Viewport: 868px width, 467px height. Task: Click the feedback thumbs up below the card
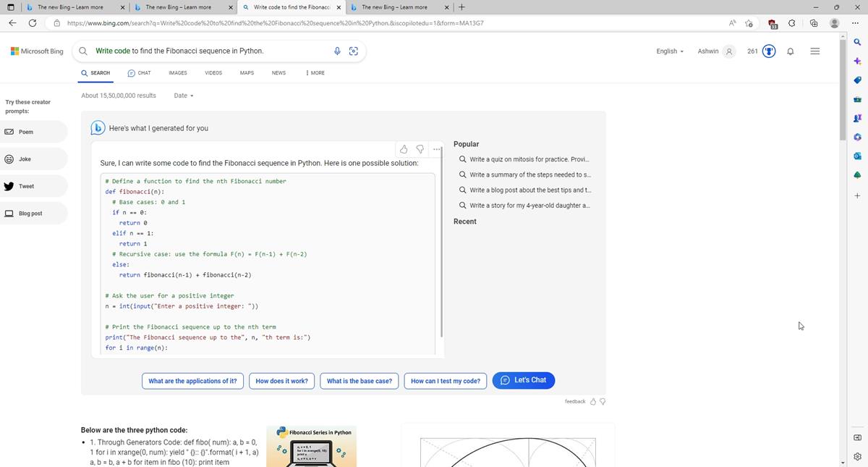(x=593, y=401)
